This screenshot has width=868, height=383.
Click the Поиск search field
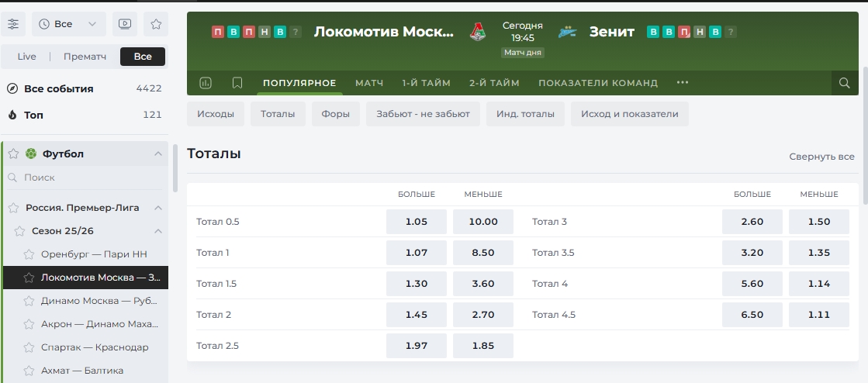tap(85, 178)
